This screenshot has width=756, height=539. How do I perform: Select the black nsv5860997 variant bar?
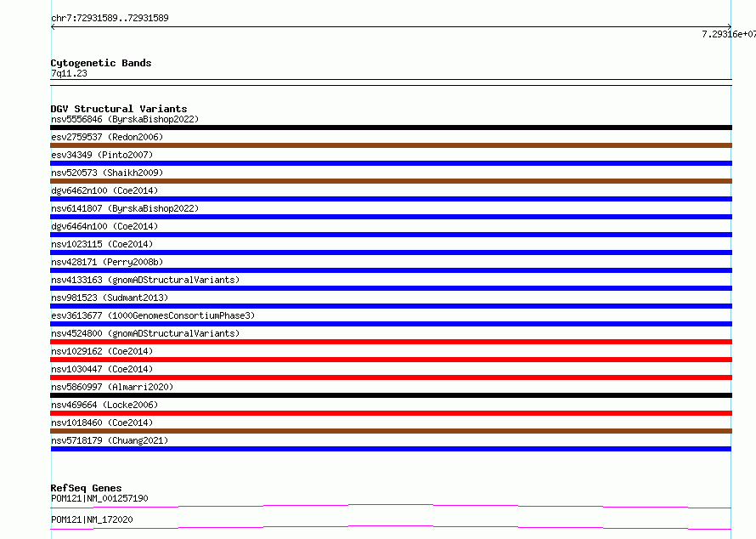pos(391,395)
